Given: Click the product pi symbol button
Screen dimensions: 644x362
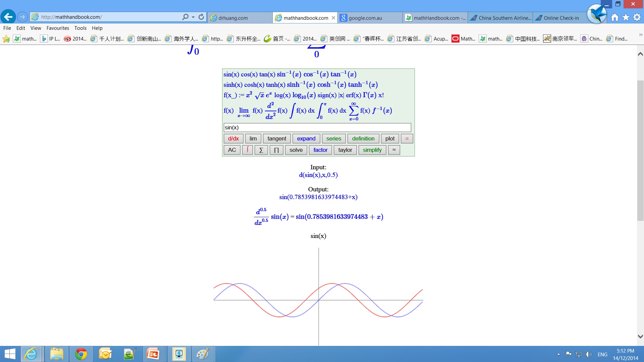Looking at the screenshot, I should (276, 150).
